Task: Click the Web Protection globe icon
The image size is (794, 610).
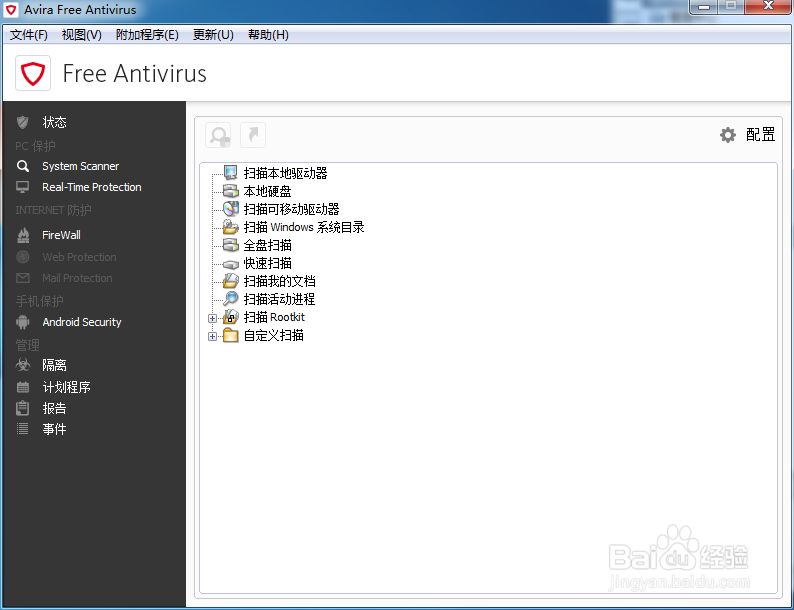Action: tap(23, 257)
